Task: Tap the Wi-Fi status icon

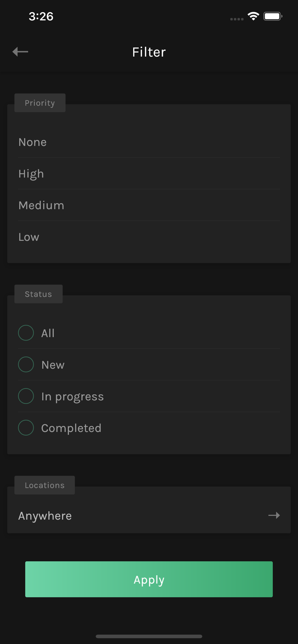Action: (253, 16)
